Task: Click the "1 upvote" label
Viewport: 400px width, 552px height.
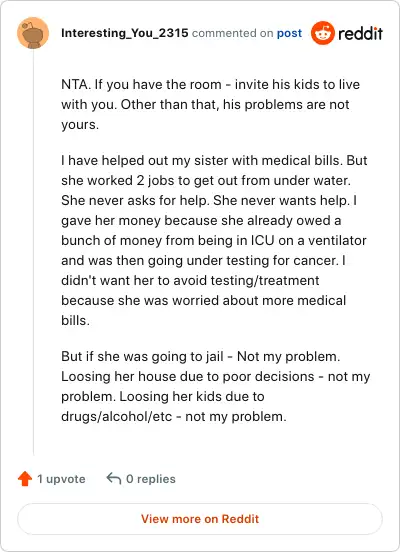Action: point(61,479)
